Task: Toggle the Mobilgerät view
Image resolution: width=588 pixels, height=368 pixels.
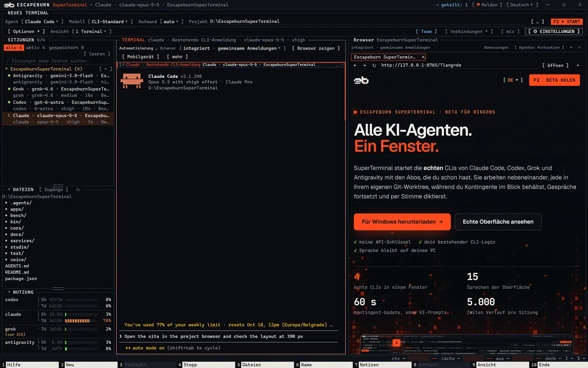Action: coord(140,57)
